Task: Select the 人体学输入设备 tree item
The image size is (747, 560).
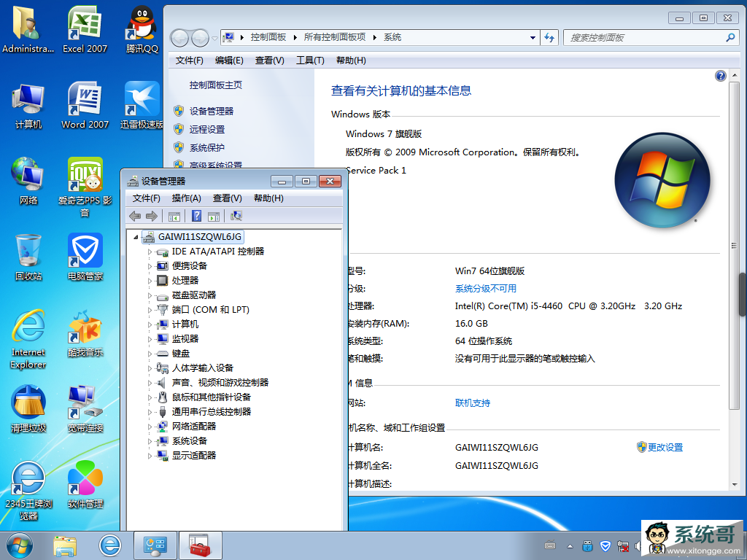Action: coord(203,368)
